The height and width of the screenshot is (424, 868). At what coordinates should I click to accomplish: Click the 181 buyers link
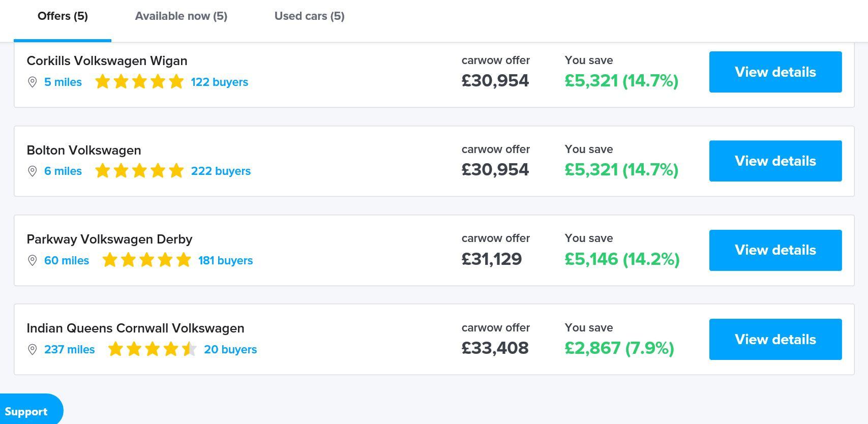pyautogui.click(x=225, y=261)
